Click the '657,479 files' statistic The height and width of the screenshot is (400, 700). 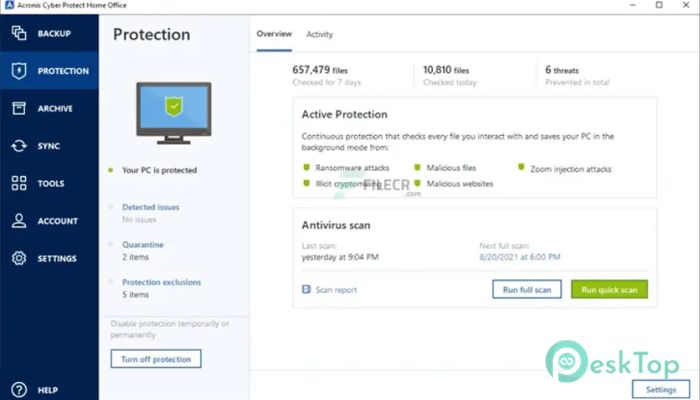[x=320, y=70]
